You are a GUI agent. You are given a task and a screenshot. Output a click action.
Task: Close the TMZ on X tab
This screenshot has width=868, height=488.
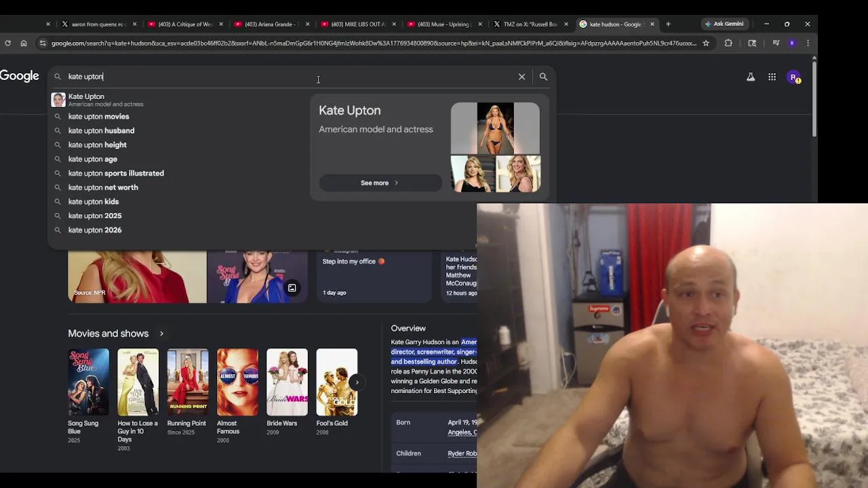click(566, 24)
